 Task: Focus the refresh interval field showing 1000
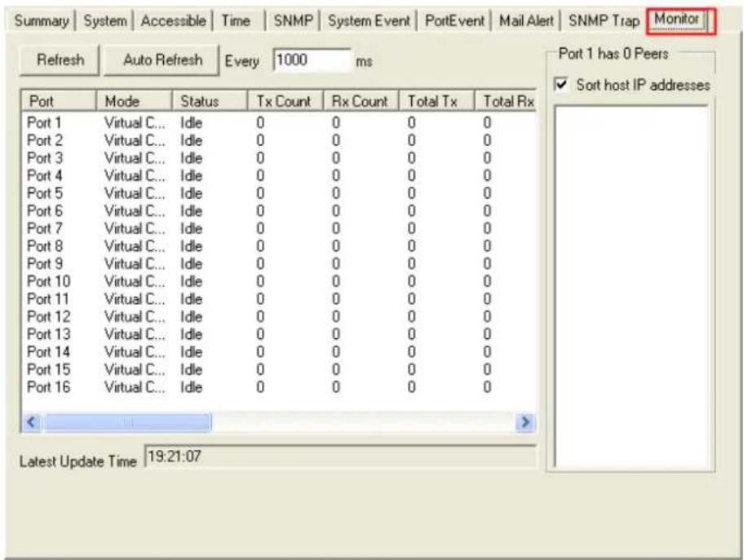[x=312, y=60]
